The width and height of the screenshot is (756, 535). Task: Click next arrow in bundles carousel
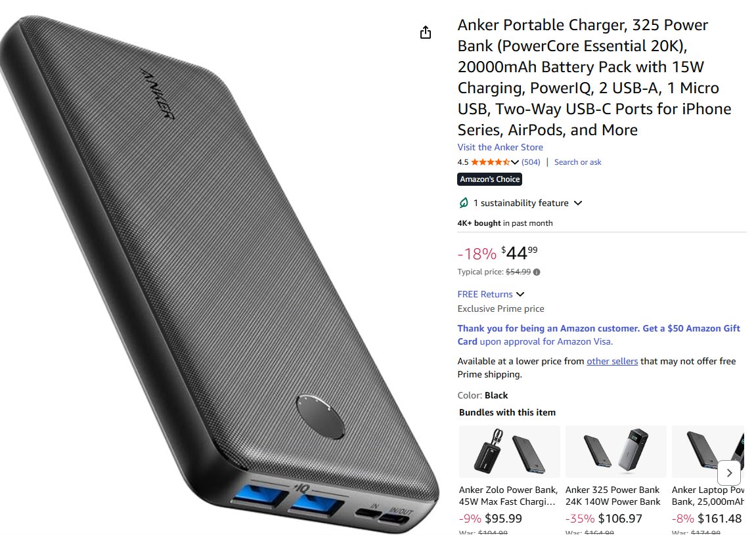click(x=729, y=473)
